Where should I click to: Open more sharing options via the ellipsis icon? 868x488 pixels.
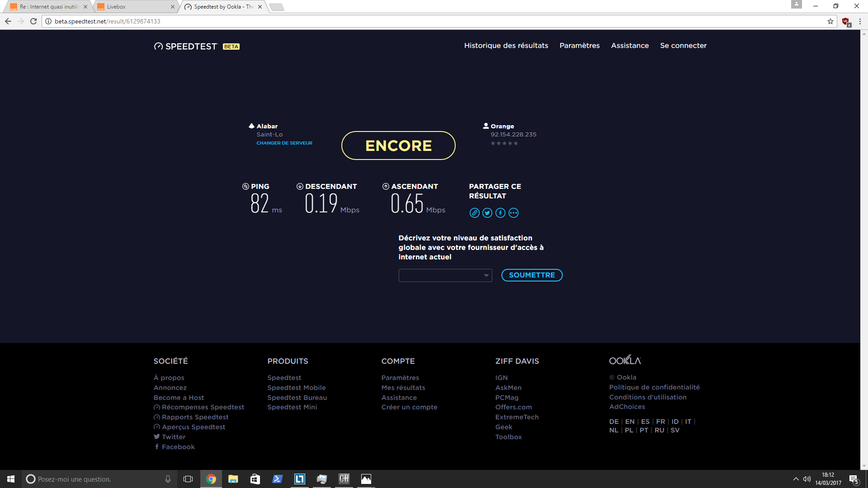click(514, 213)
